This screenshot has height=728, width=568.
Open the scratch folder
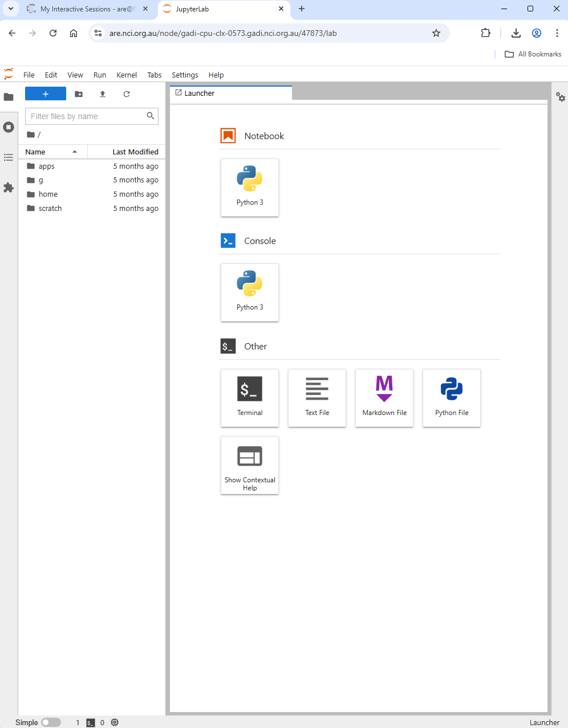pyautogui.click(x=50, y=209)
